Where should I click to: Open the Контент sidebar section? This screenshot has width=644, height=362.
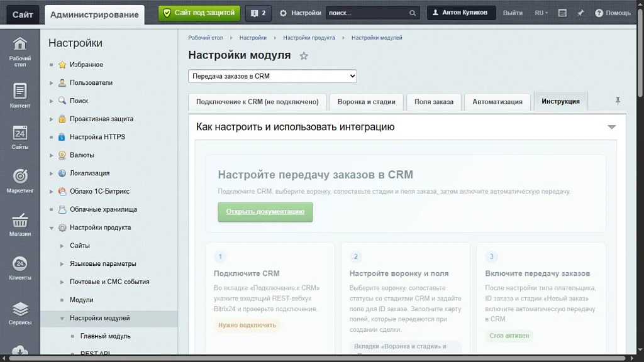(x=19, y=96)
